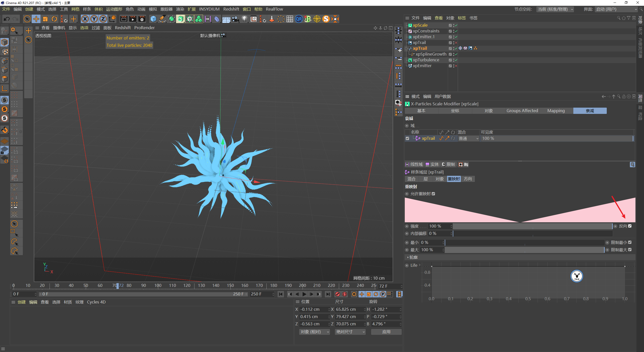Screen dimensions: 644x352
Task: Toggle Autokeying button
Action: pos(345,294)
